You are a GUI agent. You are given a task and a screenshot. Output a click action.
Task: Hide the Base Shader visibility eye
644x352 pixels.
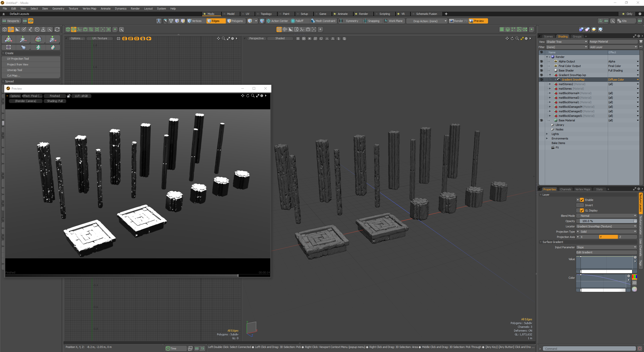tap(541, 71)
